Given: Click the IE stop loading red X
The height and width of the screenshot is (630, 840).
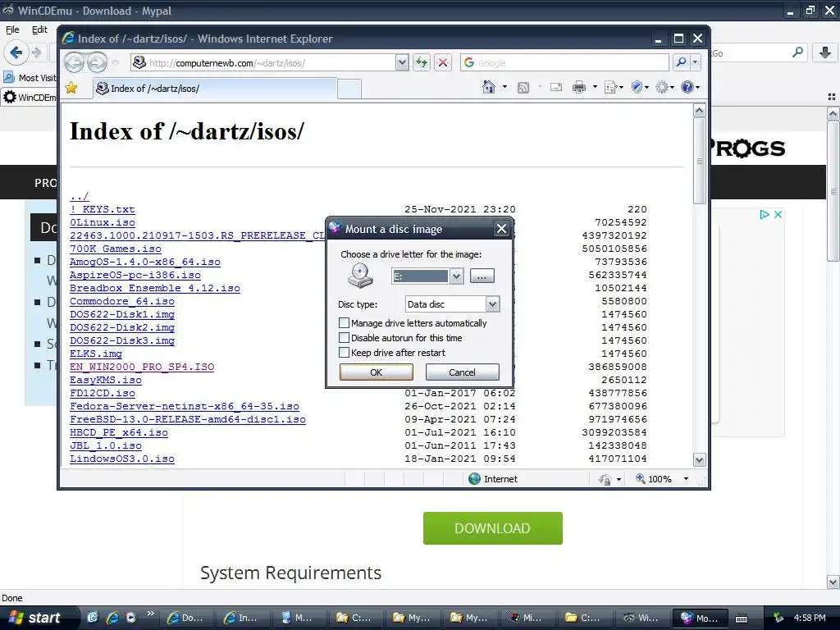Looking at the screenshot, I should [443, 62].
